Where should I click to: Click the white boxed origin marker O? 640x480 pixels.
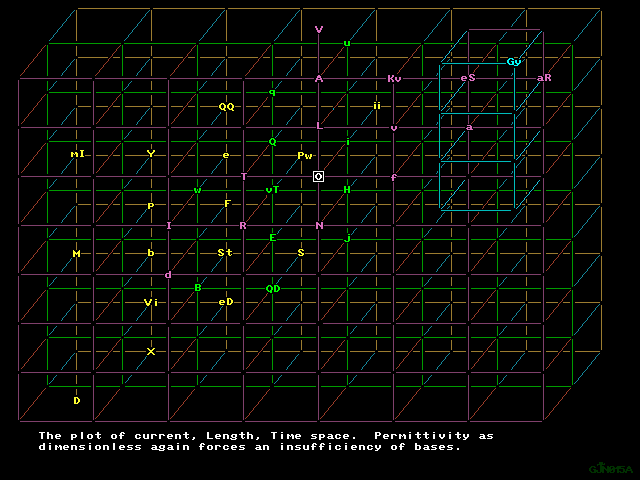pyautogui.click(x=318, y=177)
